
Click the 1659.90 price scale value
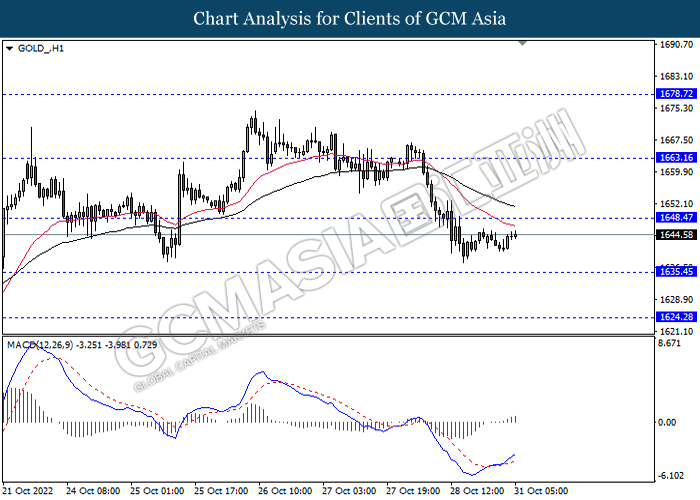tap(677, 172)
